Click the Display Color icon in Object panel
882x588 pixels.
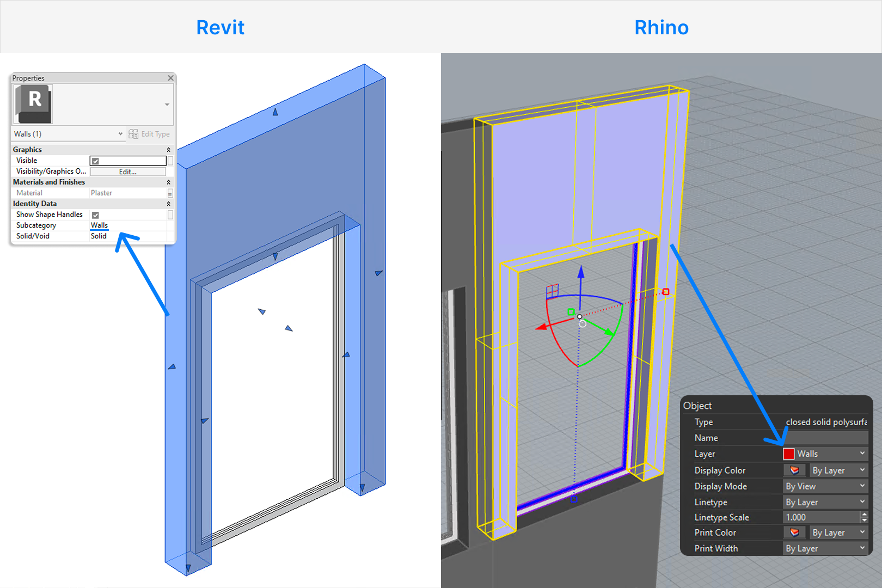(x=794, y=470)
